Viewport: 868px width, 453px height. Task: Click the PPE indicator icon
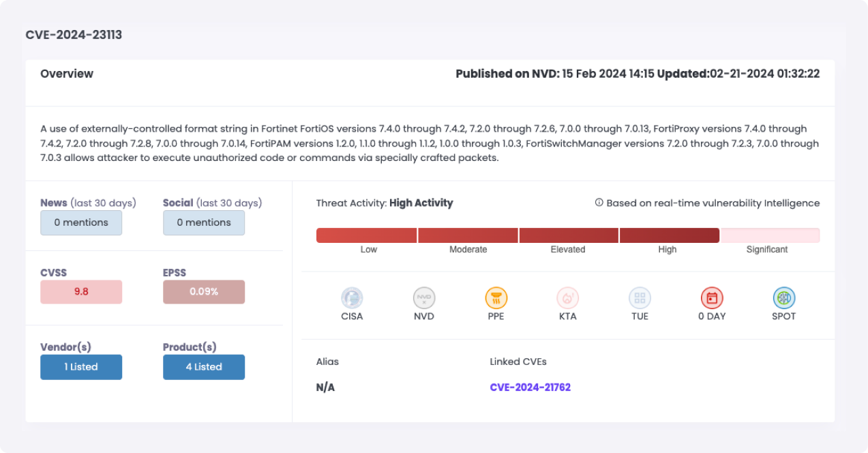tap(496, 298)
